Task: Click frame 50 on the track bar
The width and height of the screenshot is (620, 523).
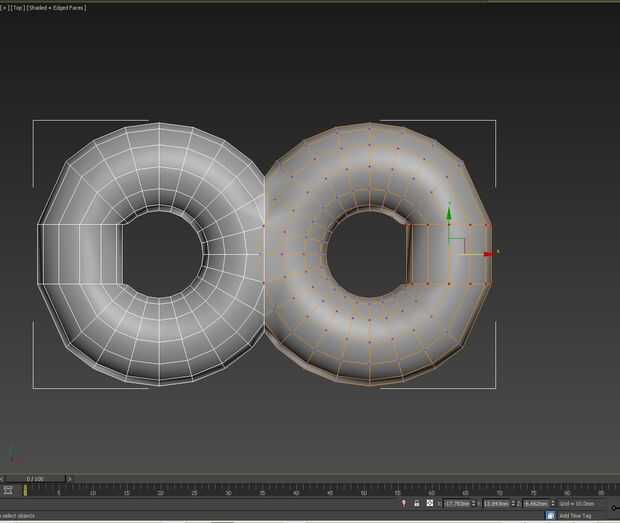Action: pos(364,493)
